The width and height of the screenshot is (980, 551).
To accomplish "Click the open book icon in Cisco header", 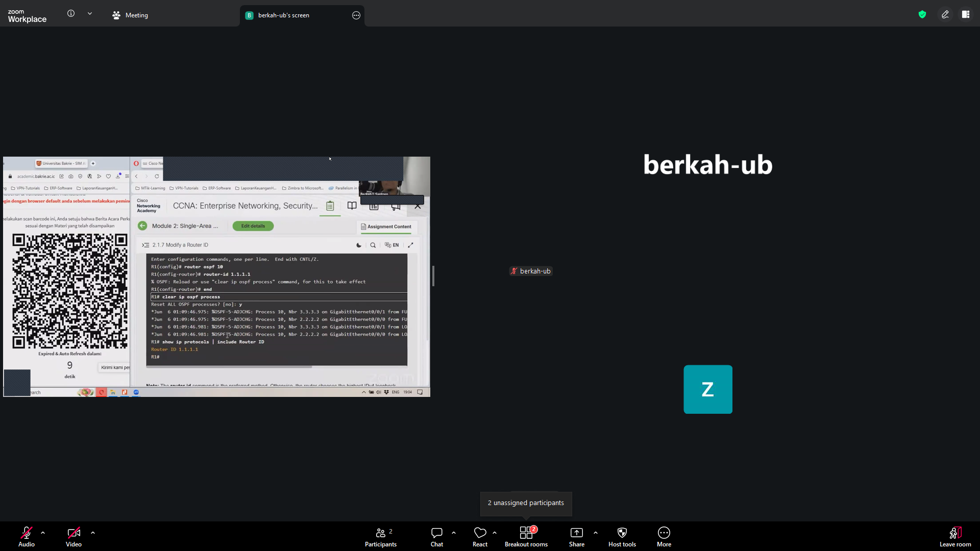I will 352,206.
